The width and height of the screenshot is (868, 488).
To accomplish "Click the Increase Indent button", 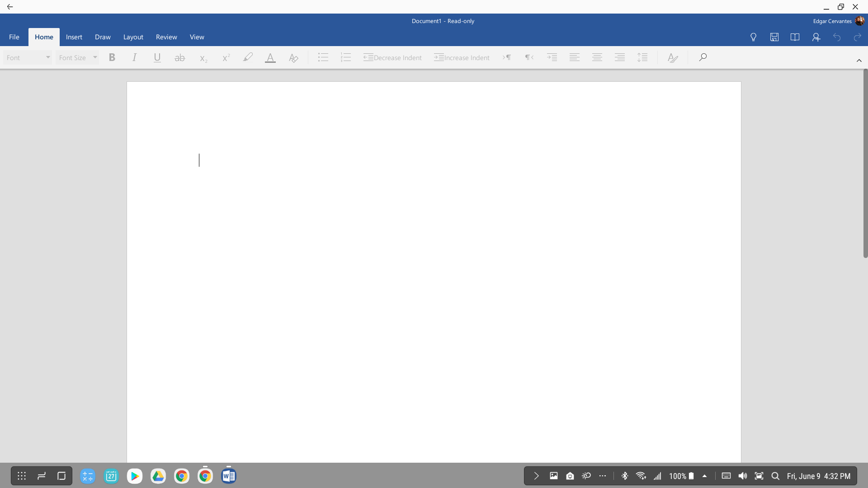I will point(462,57).
